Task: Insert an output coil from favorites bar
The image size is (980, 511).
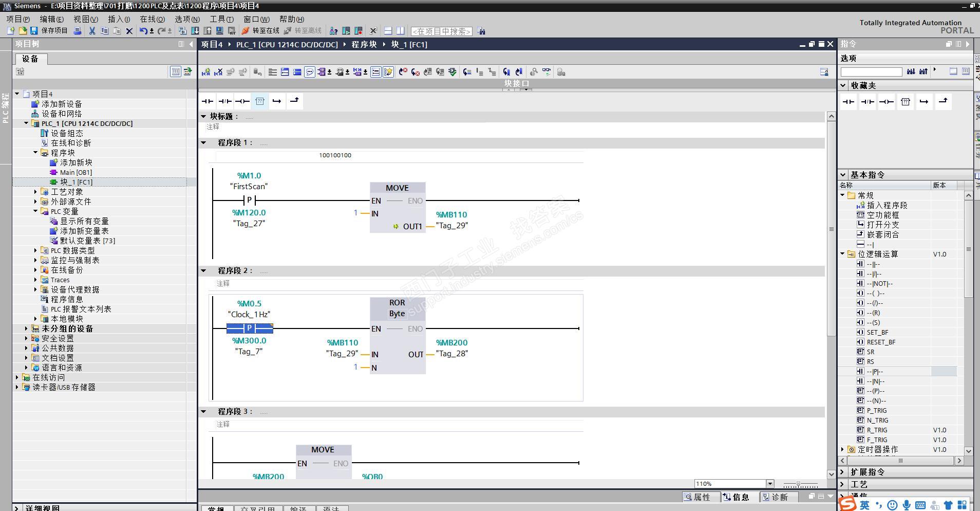Action: pyautogui.click(x=242, y=101)
